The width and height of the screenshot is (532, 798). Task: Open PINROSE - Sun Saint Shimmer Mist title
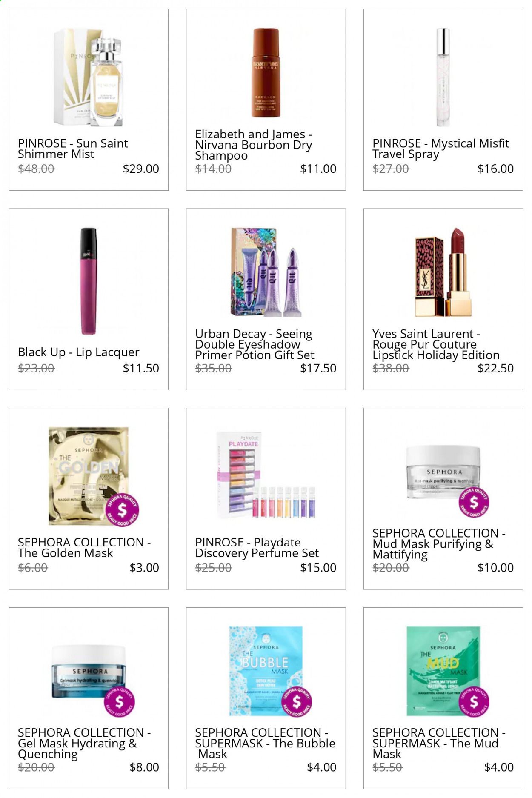coord(73,149)
